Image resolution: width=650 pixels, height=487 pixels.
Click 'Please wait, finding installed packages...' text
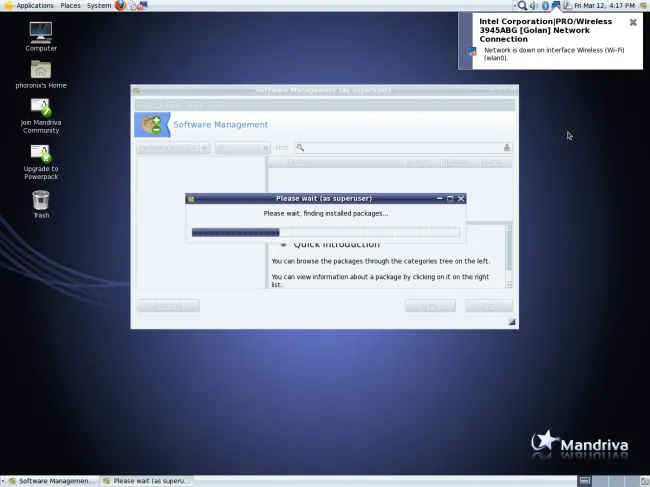click(326, 213)
